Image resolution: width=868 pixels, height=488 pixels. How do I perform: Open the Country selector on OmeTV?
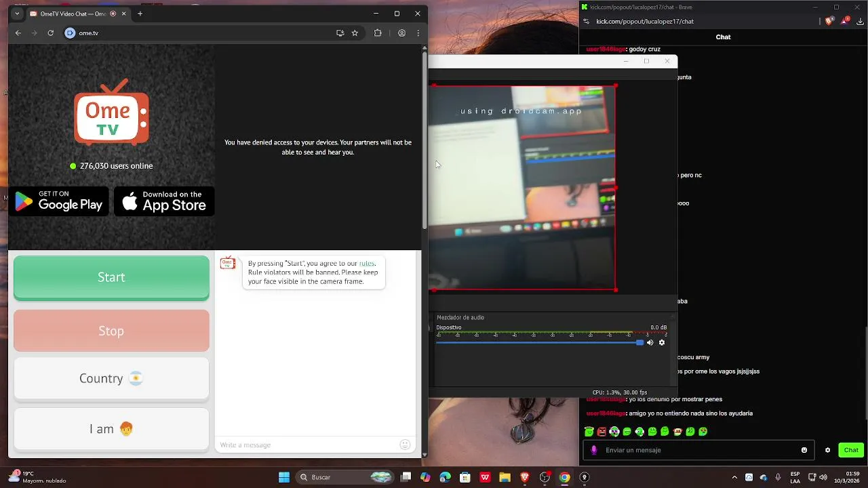pos(111,378)
